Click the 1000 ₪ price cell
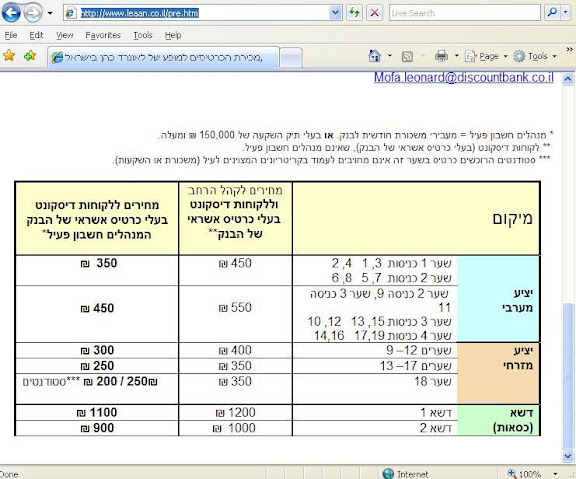The width and height of the screenshot is (576, 479). [234, 428]
